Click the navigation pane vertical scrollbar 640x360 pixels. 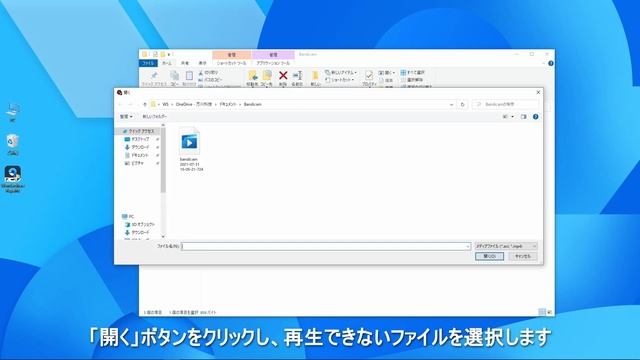tap(163, 160)
